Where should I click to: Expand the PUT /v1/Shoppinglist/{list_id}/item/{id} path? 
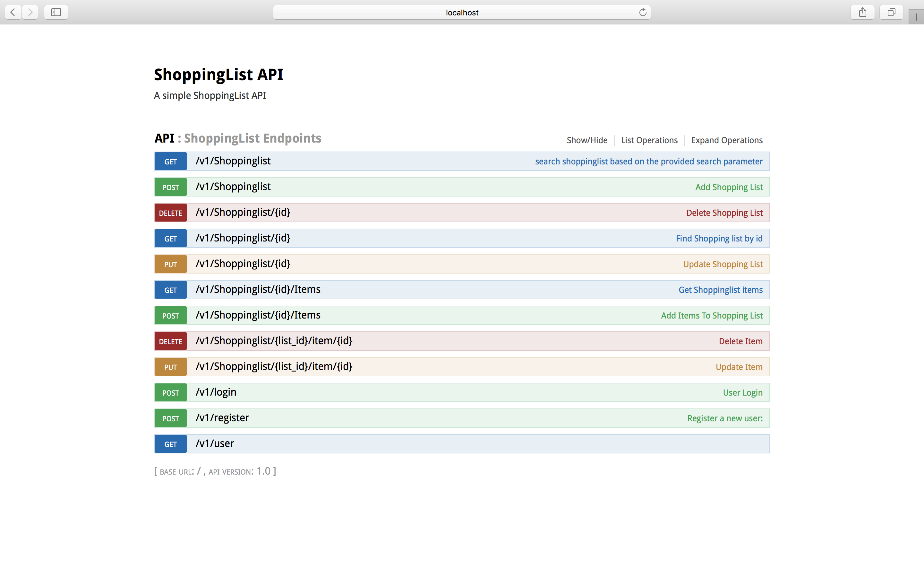[x=274, y=366]
